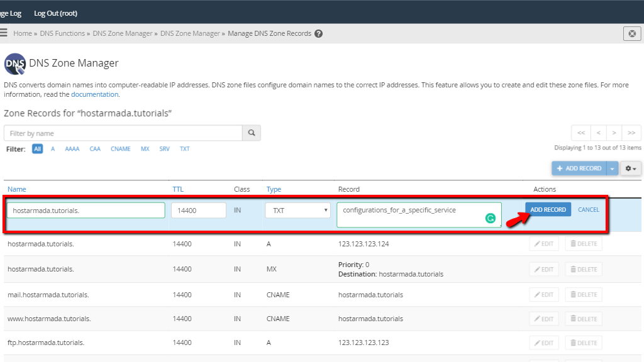Sort records by Type column

274,189
